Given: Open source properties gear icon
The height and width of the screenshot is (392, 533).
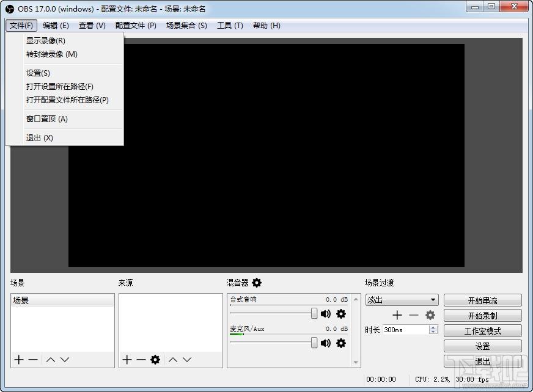Looking at the screenshot, I should (x=155, y=360).
